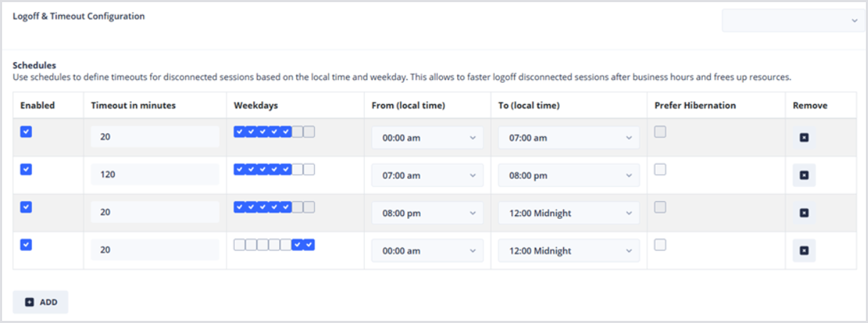Open the To dropdown showing 07:00 am
868x323 pixels.
point(568,138)
